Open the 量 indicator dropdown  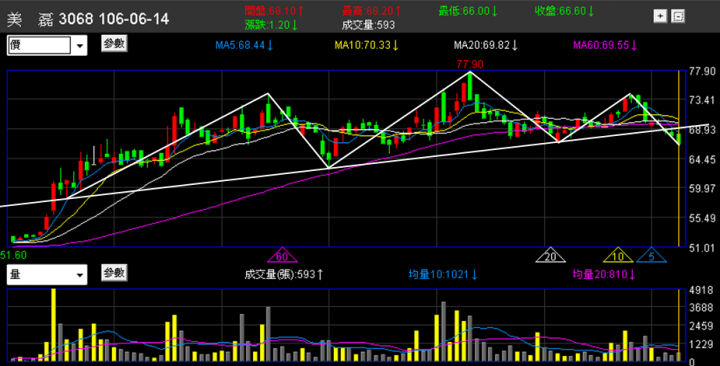point(47,275)
